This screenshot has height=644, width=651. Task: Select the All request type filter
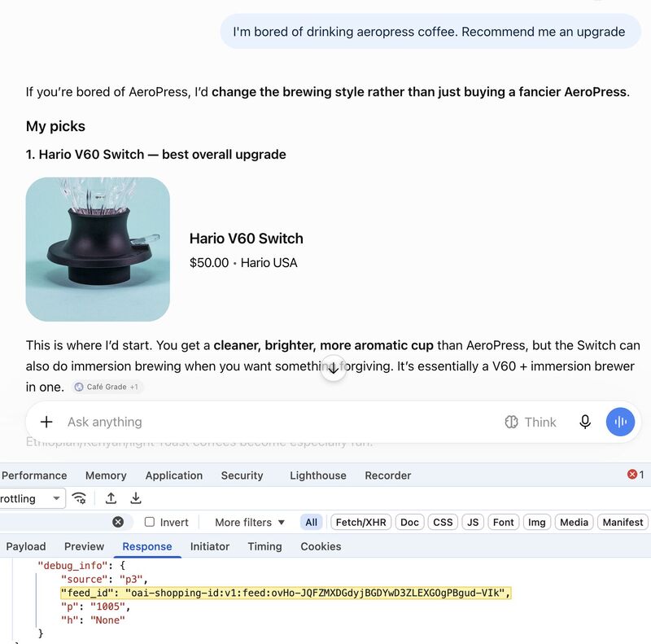[x=311, y=522]
